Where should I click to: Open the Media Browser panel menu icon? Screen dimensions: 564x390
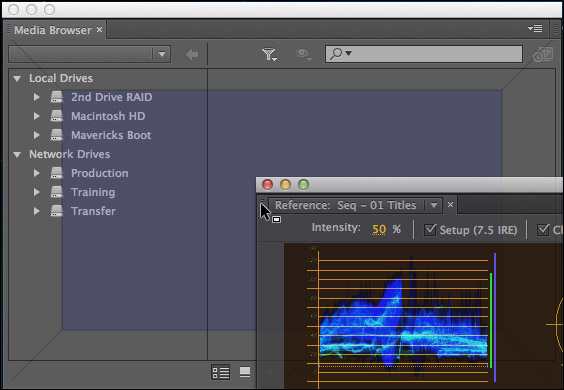coord(535,28)
